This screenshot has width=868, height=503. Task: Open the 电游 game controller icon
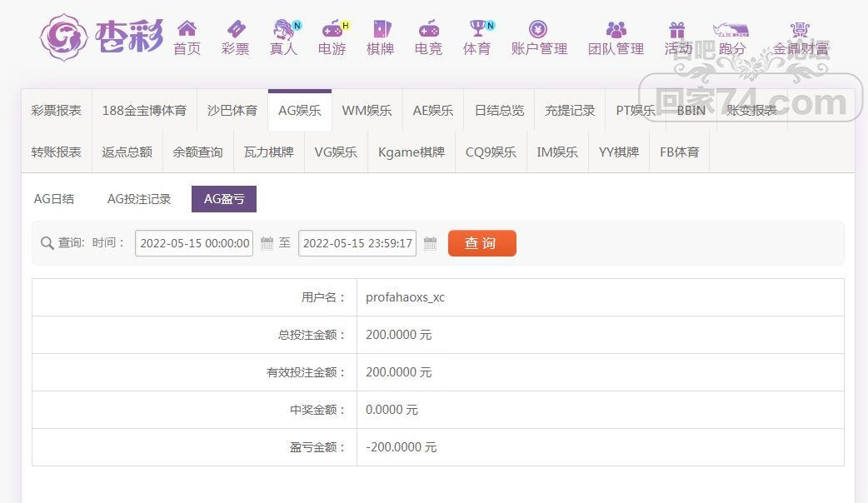tap(332, 29)
